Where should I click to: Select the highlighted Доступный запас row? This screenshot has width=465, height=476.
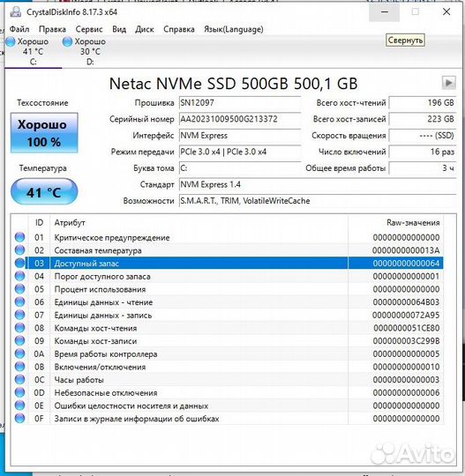[x=228, y=264]
